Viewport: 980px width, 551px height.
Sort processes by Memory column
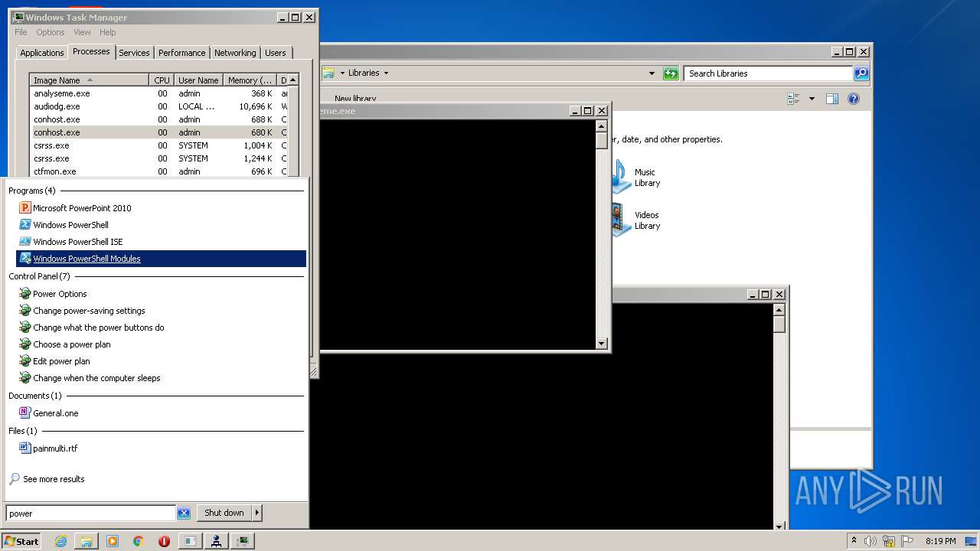250,80
